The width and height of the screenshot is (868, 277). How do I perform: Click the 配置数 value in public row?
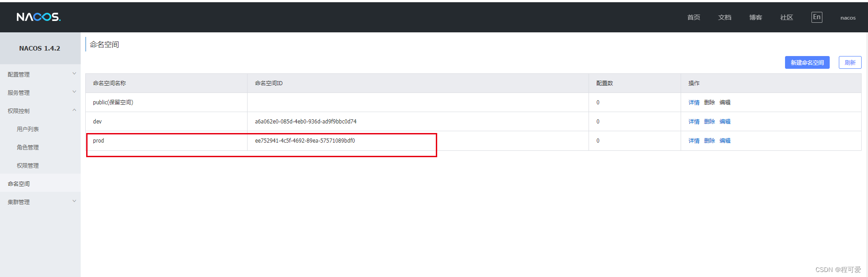598,103
